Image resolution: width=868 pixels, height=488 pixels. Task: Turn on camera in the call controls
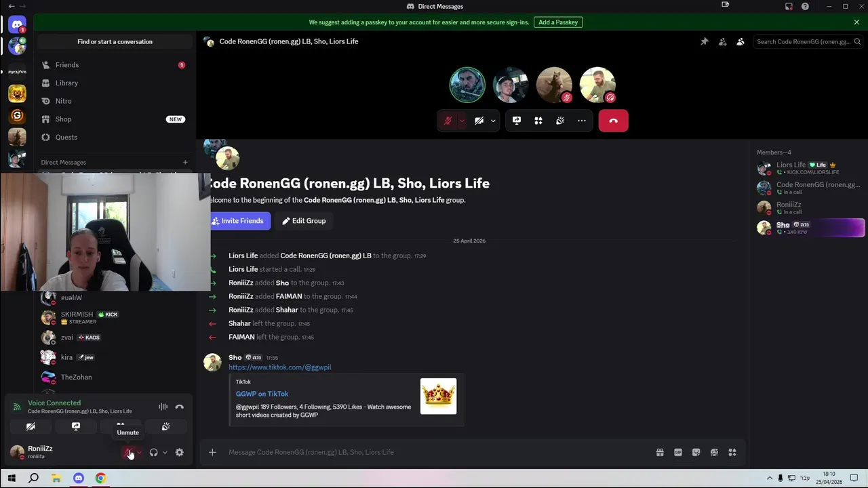[x=479, y=121]
